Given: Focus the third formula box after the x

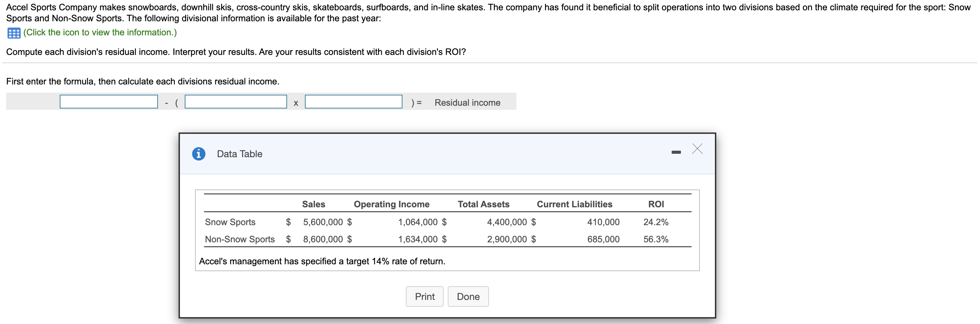Looking at the screenshot, I should click(x=353, y=102).
